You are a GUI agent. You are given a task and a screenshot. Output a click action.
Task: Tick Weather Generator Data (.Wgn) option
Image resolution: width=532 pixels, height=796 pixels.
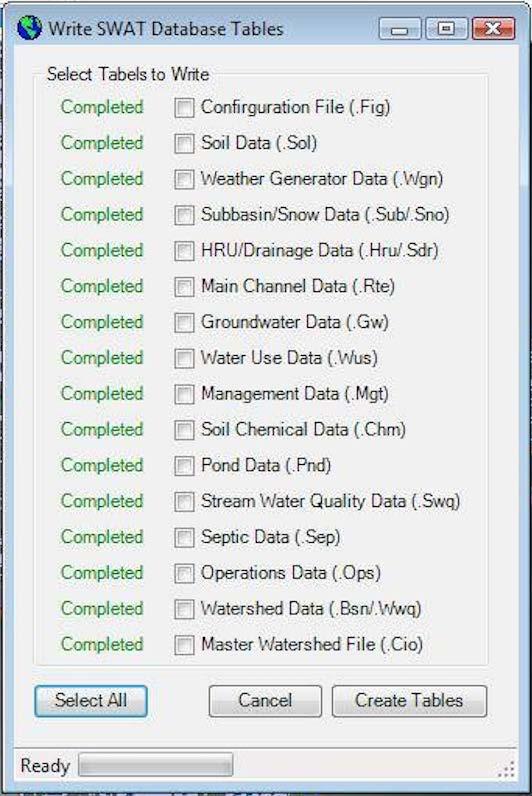click(184, 179)
